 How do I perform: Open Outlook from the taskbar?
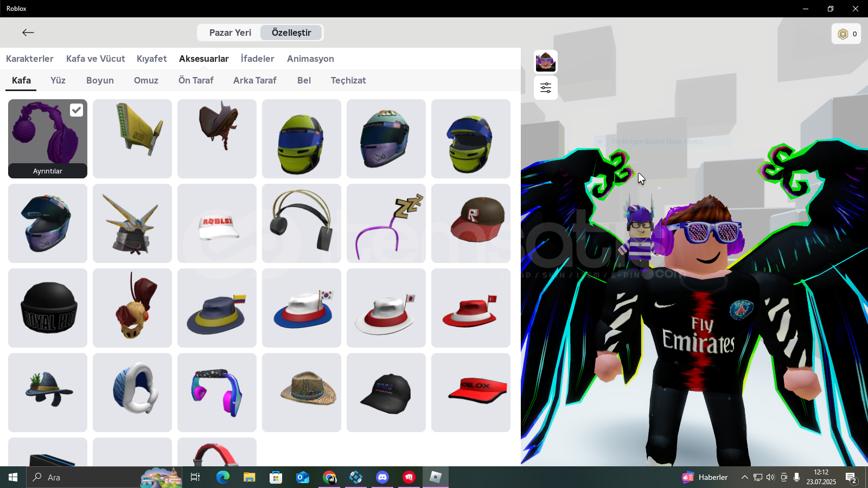302,477
